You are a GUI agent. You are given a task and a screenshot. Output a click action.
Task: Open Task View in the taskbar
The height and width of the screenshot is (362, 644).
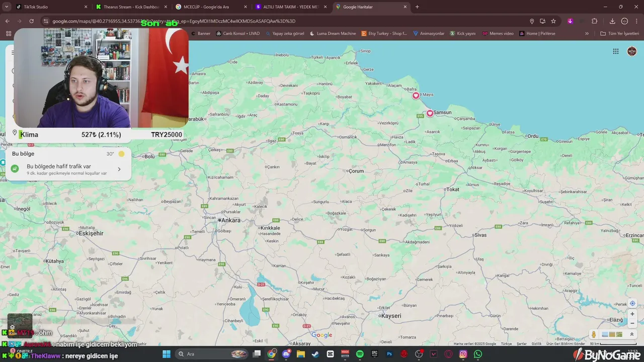coord(257,354)
